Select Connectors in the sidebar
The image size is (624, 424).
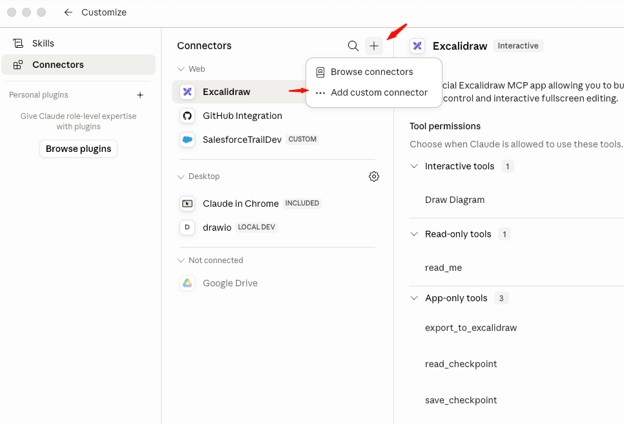click(78, 64)
